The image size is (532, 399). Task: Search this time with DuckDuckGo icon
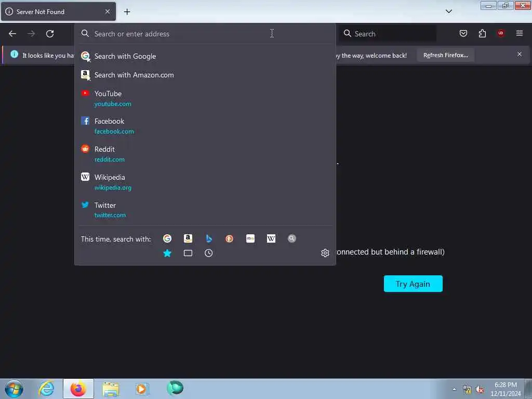click(229, 238)
